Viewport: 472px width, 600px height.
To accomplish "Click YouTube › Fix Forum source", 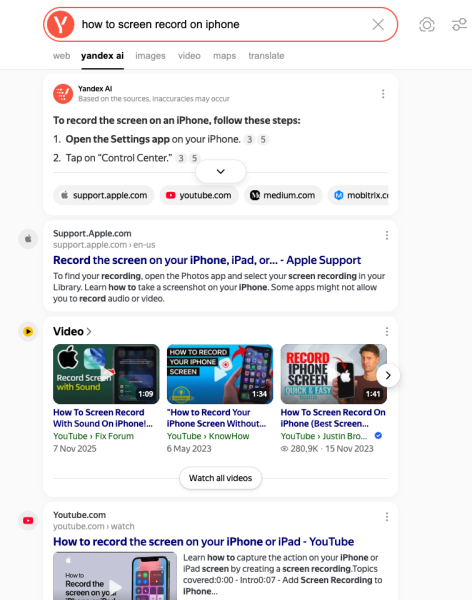I will tap(93, 436).
